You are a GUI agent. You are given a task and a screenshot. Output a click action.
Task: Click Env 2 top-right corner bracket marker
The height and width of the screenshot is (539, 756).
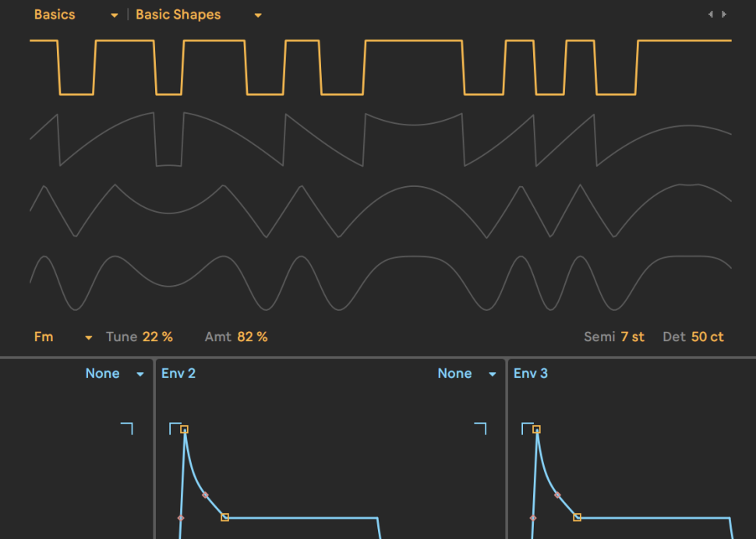[x=480, y=428]
